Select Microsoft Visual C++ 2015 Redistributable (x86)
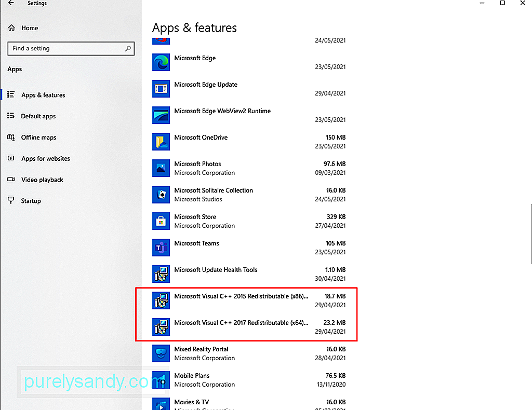 tap(249, 300)
